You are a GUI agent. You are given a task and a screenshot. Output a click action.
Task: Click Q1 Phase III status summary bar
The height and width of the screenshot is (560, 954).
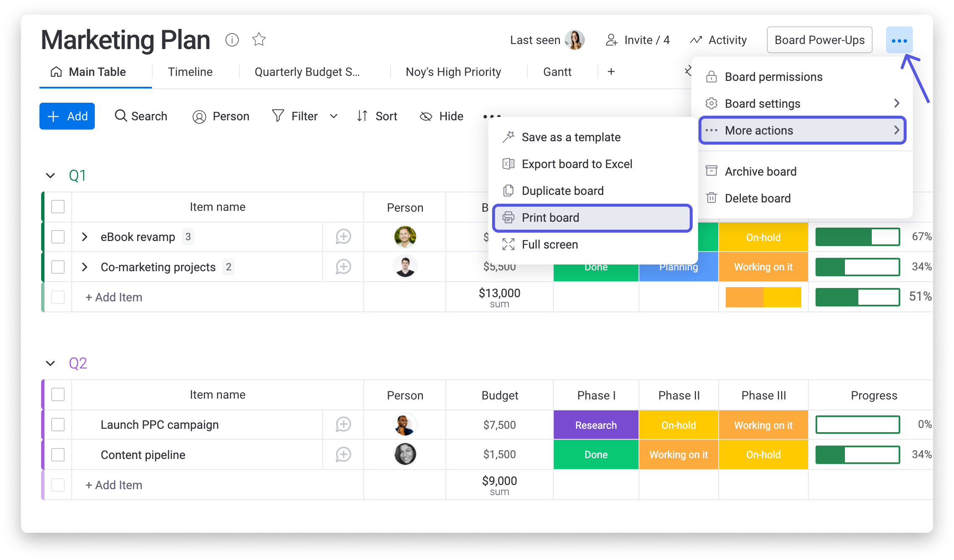tap(763, 297)
